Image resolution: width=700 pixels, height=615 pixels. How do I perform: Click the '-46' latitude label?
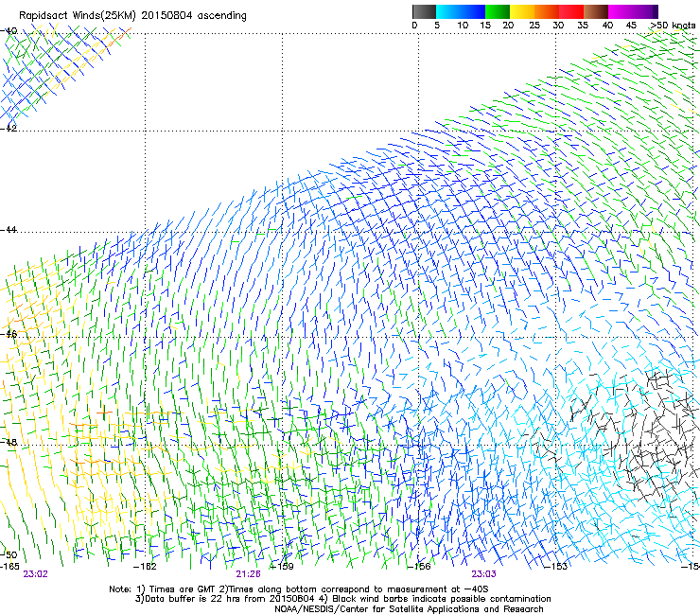click(9, 334)
